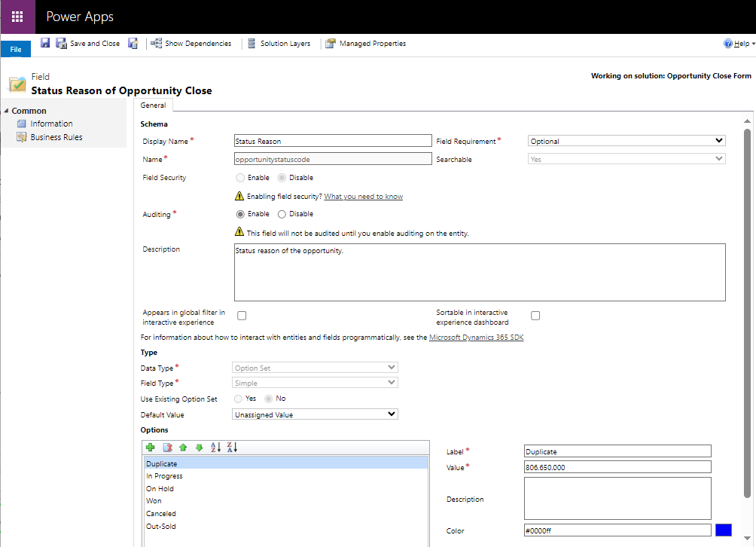Image resolution: width=756 pixels, height=547 pixels.
Task: Open the Default Value dropdown
Action: tap(315, 414)
